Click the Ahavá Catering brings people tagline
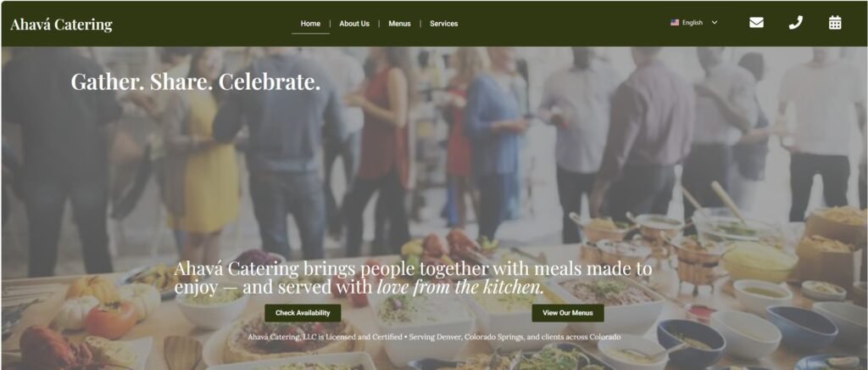The image size is (868, 370). (413, 278)
